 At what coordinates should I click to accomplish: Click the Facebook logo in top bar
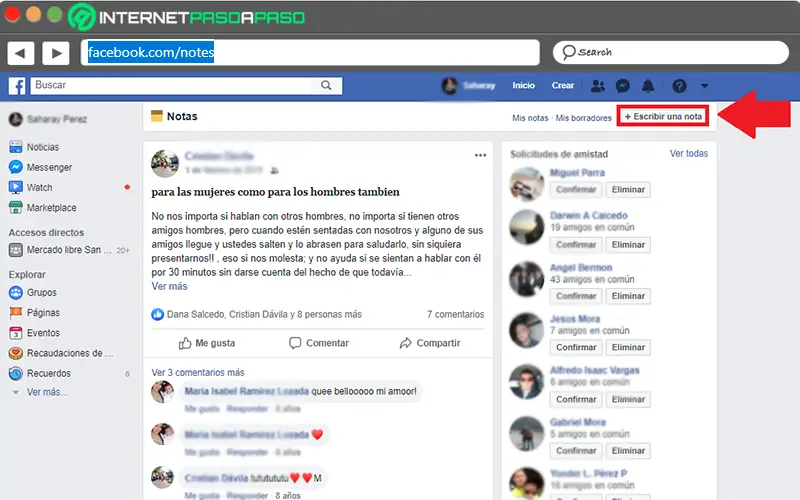click(x=17, y=86)
